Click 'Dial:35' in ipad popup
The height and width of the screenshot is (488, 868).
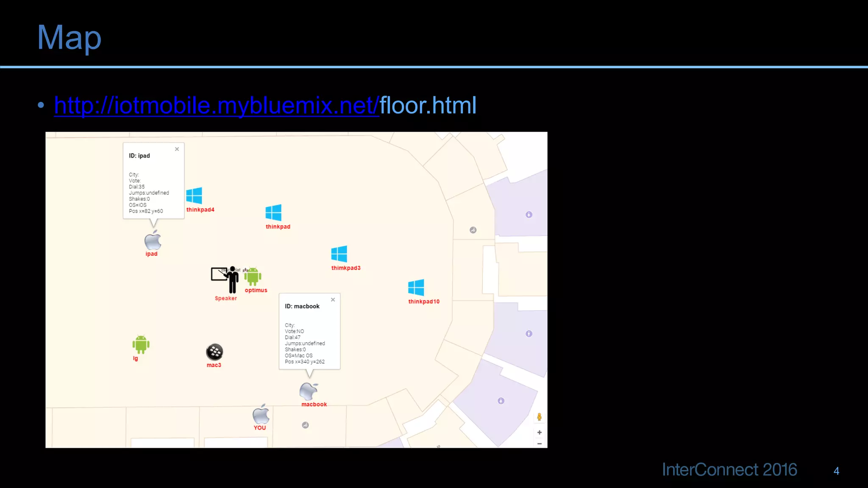pyautogui.click(x=136, y=187)
